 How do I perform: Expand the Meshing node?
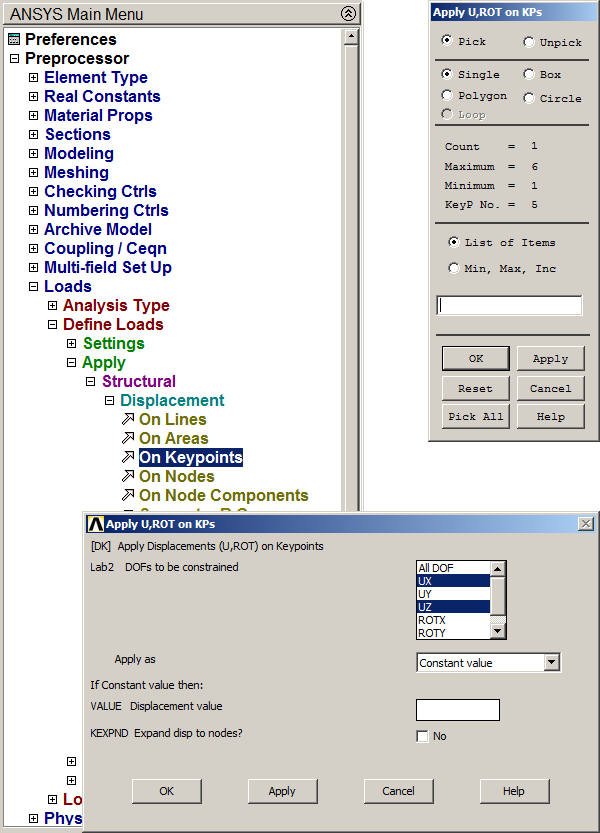click(x=33, y=173)
